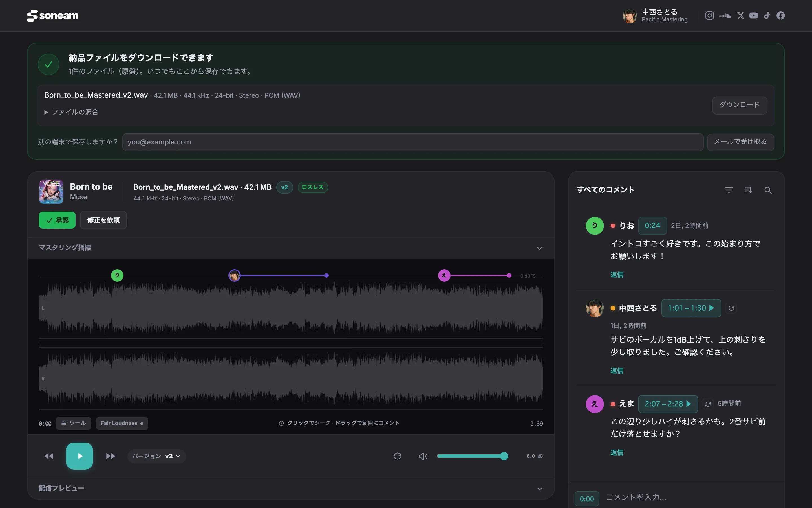Click the ダウンロード button
Screen dimensions: 812x508
(740, 105)
